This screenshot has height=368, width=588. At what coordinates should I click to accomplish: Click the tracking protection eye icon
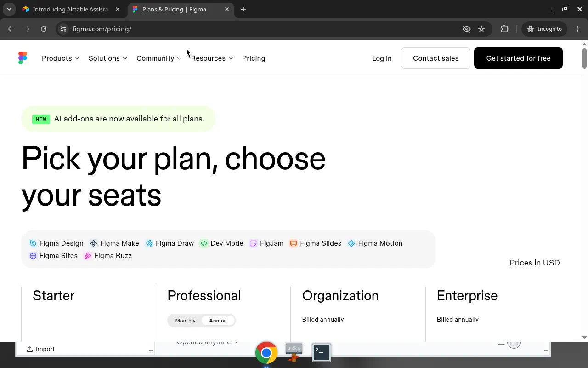(467, 29)
